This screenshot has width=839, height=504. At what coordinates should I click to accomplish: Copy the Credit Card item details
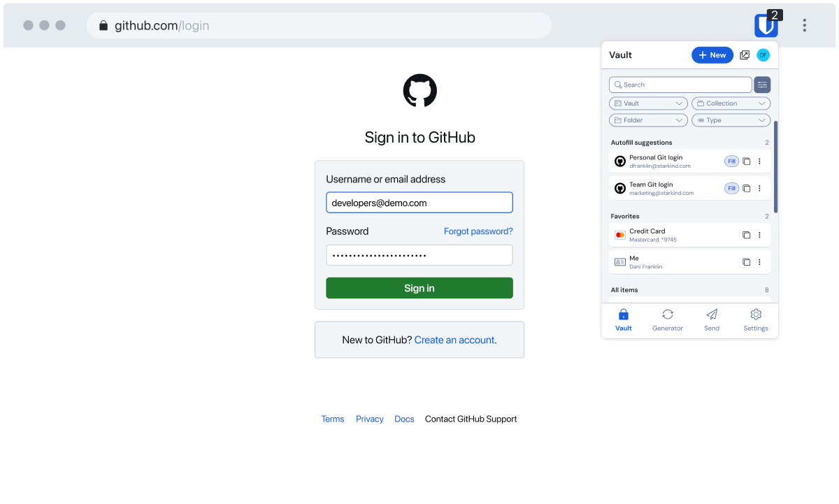[x=746, y=235]
